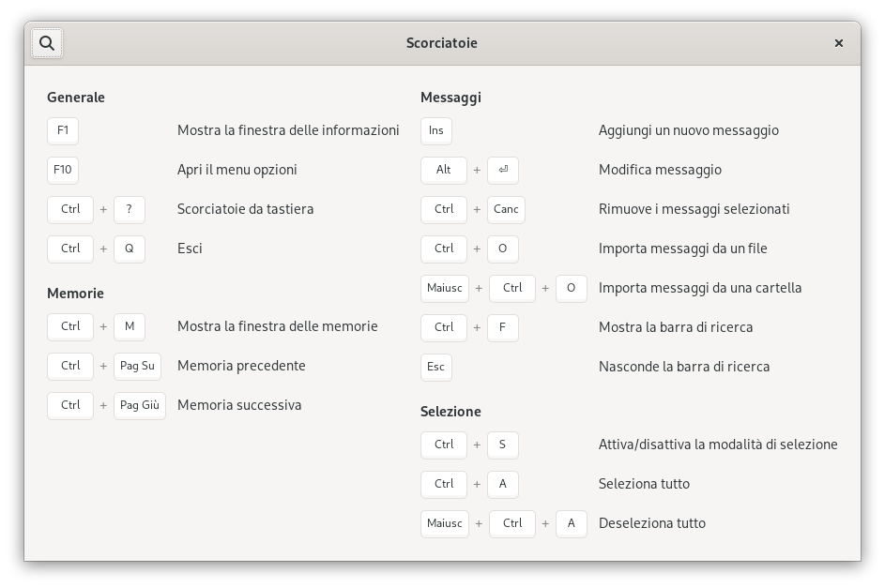Click the Scorciatoie title bar text
Image resolution: width=885 pixels, height=588 pixels.
coord(442,43)
